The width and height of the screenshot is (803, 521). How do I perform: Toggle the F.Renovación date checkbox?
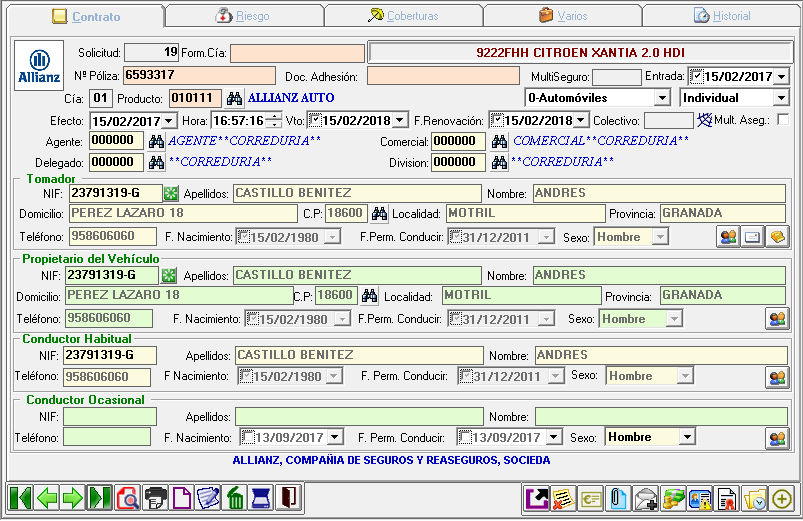tap(497, 120)
